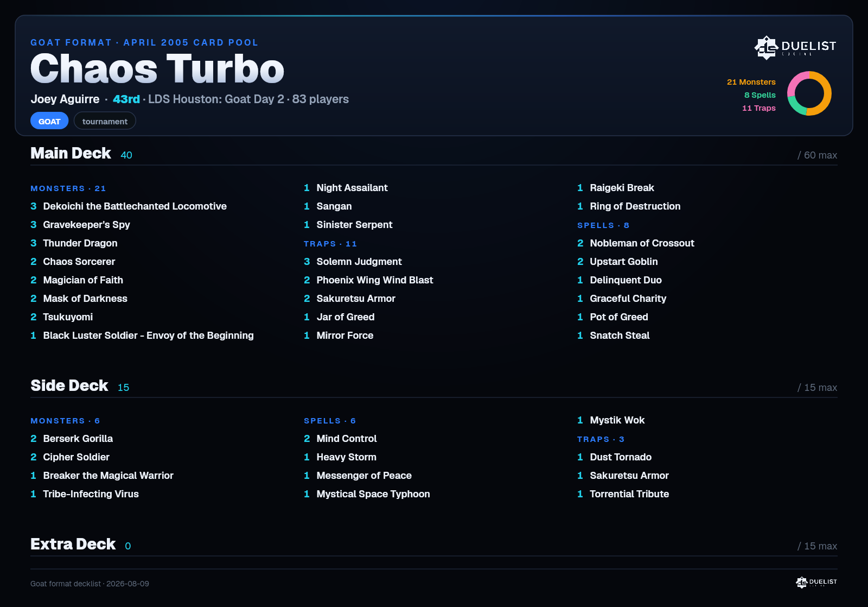868x607 pixels.
Task: Click the Extra Deck heading
Action: click(x=73, y=544)
